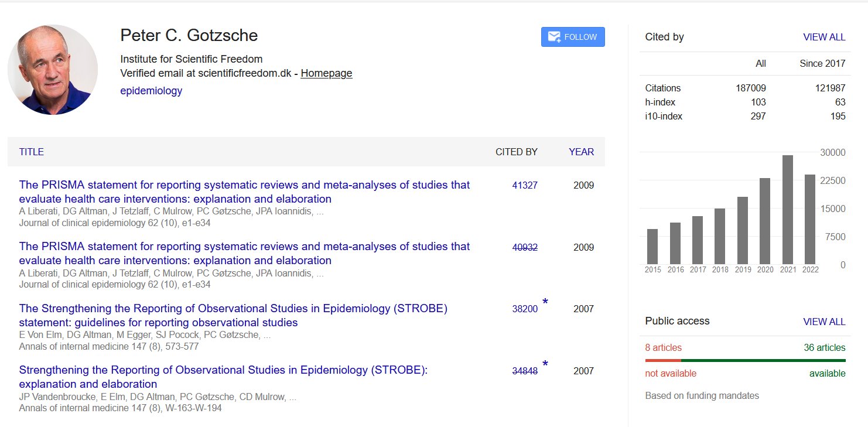Click the 2020 bar in citations chart
The height and width of the screenshot is (427, 868).
tap(765, 221)
